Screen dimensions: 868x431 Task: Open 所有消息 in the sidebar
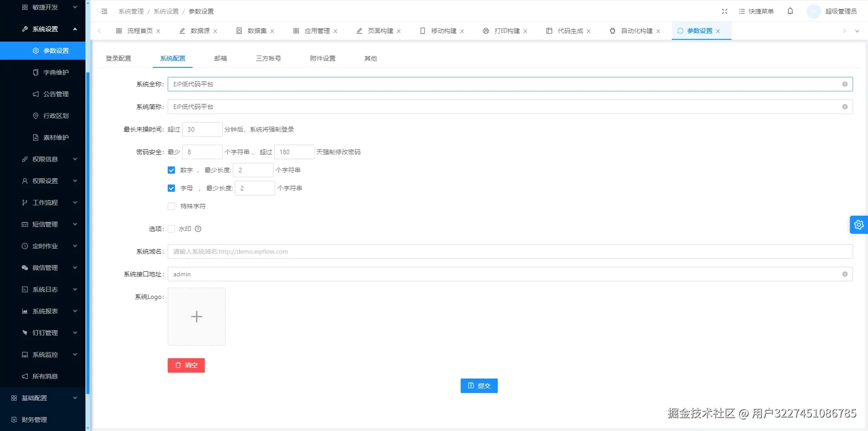tap(42, 376)
